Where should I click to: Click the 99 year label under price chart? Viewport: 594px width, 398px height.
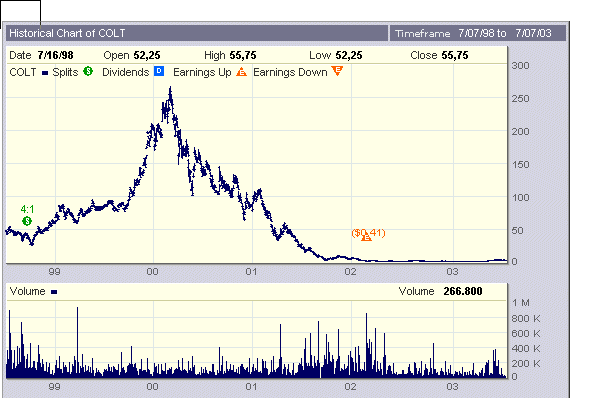pos(55,272)
